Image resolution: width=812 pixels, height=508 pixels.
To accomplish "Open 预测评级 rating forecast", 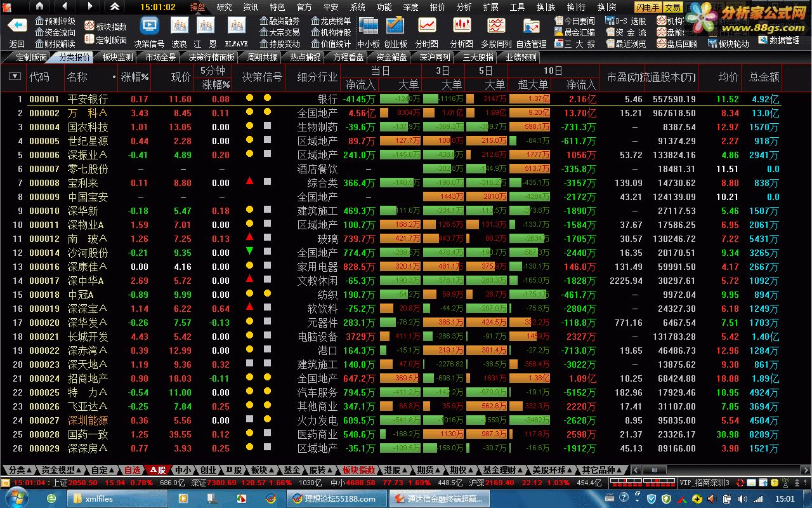I will (55, 21).
